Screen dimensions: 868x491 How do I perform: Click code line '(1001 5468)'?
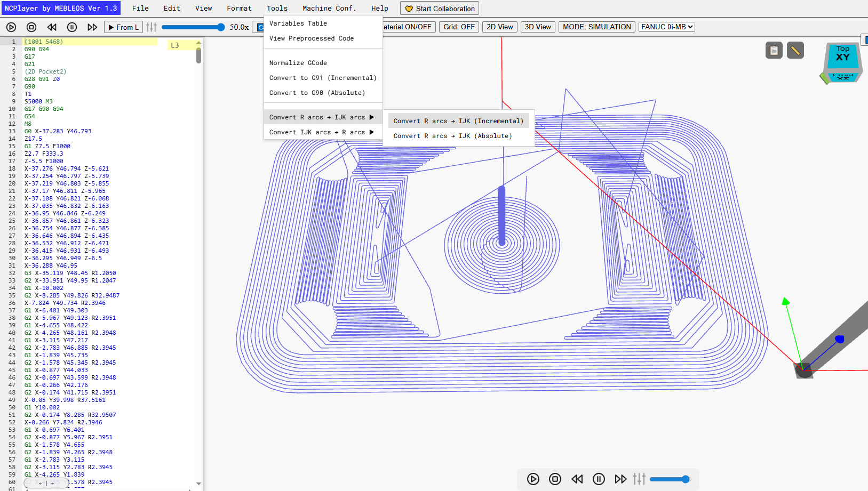[x=44, y=42]
